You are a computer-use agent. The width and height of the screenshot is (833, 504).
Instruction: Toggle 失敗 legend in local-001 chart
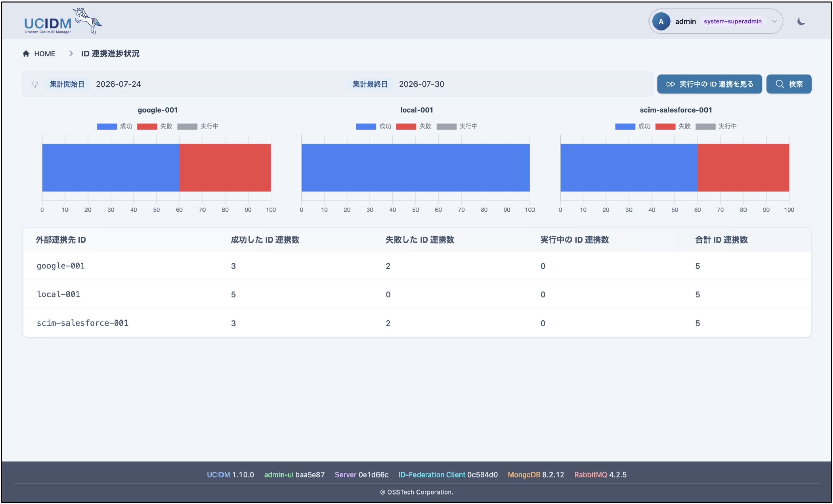tap(413, 126)
